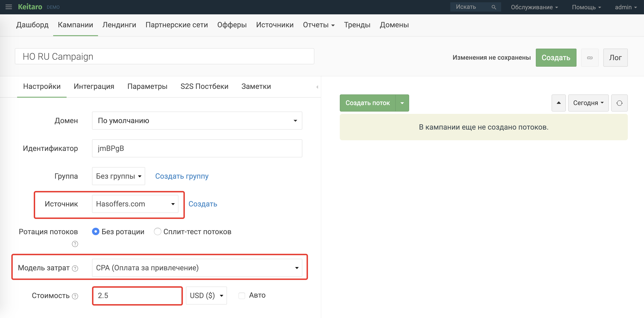The image size is (644, 318).
Task: Click the collapse streams up-arrow button
Action: click(558, 103)
